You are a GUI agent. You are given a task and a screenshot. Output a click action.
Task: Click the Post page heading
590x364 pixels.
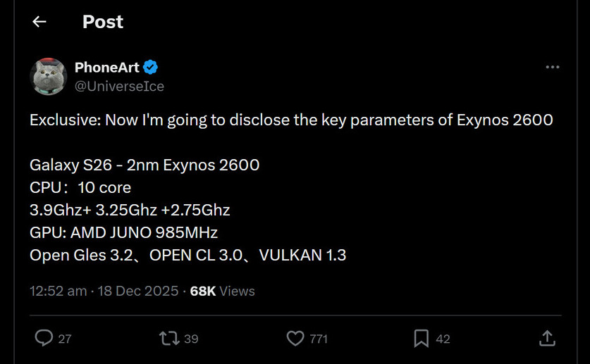click(x=103, y=22)
